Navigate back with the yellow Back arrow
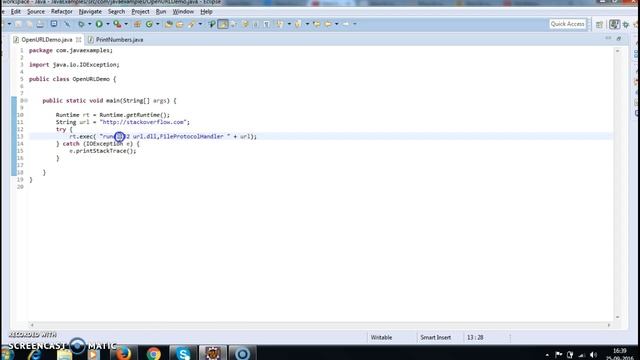This screenshot has height=360, width=640. pos(328,24)
